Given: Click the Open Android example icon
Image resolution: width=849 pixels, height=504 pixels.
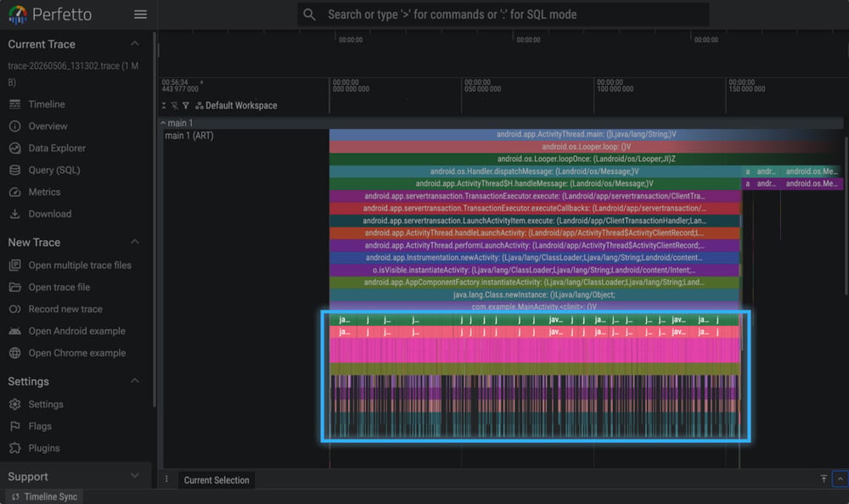Looking at the screenshot, I should (14, 331).
